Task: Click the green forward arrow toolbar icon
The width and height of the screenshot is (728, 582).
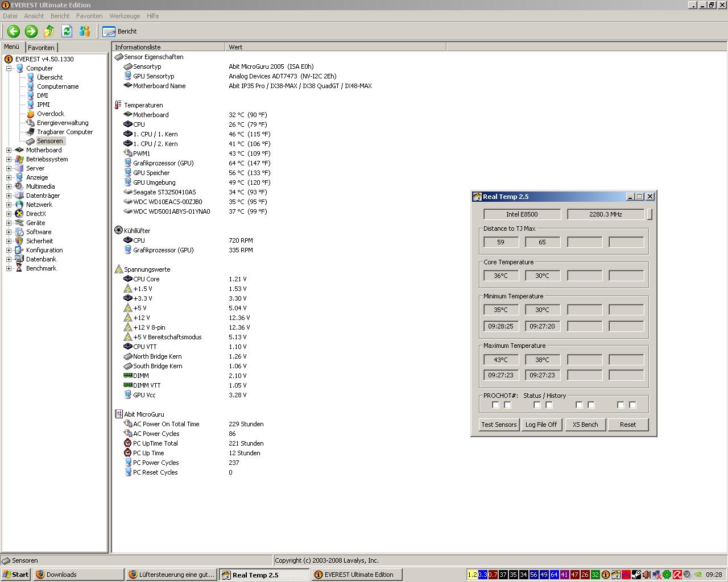Action: 31,31
